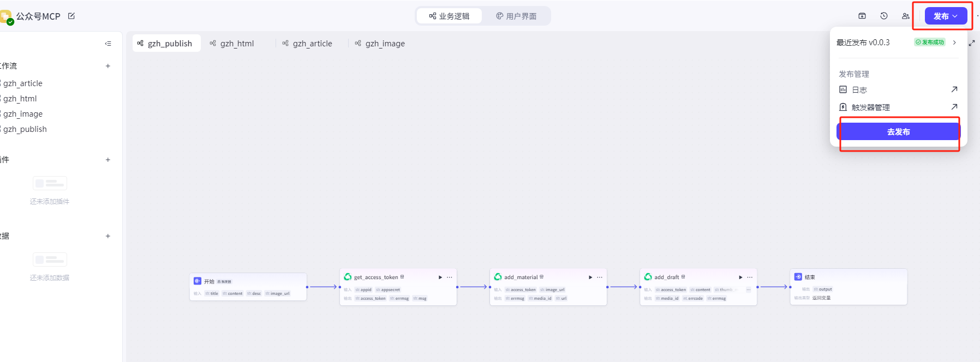Edit the 公众号MCP project name icon

[x=71, y=16]
